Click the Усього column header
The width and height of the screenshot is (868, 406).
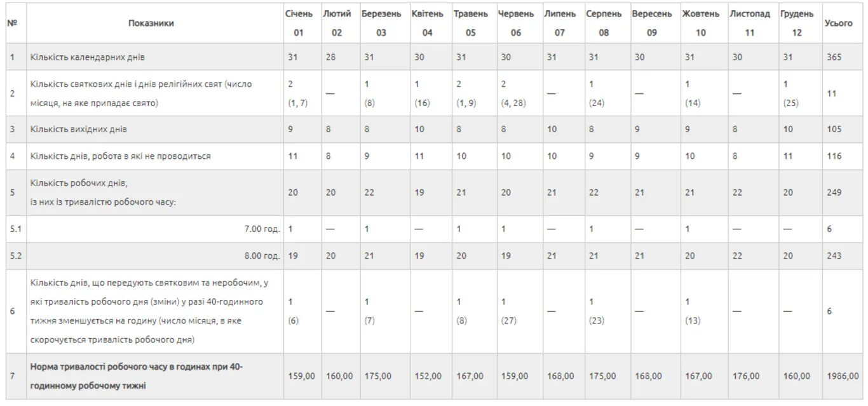tap(838, 23)
